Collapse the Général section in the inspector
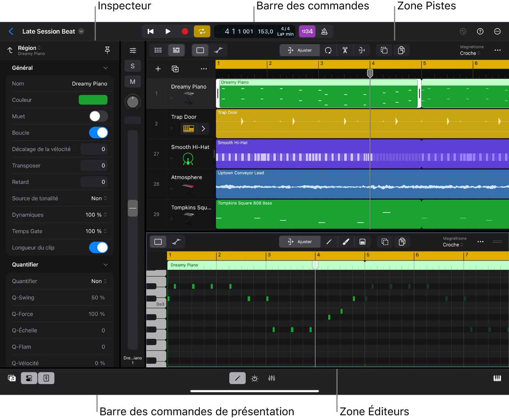This screenshot has height=420, width=509. click(x=105, y=68)
